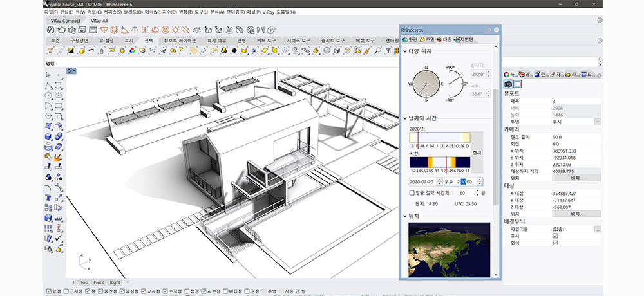Click the camera properties icon
Viewport: 644px width, 296px height.
508,84
